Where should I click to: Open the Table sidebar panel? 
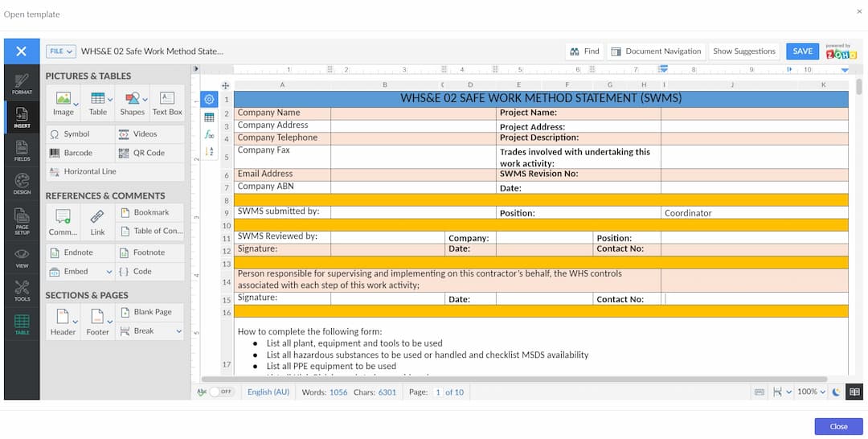22,324
